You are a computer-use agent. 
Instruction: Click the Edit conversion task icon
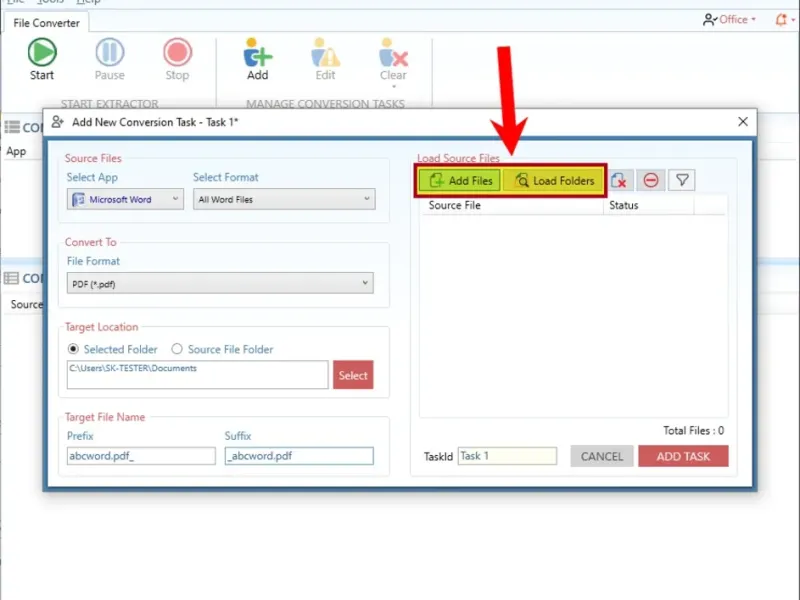click(326, 52)
